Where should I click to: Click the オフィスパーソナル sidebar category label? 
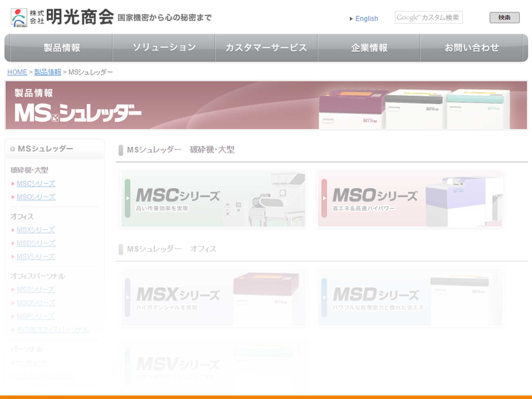(x=38, y=276)
